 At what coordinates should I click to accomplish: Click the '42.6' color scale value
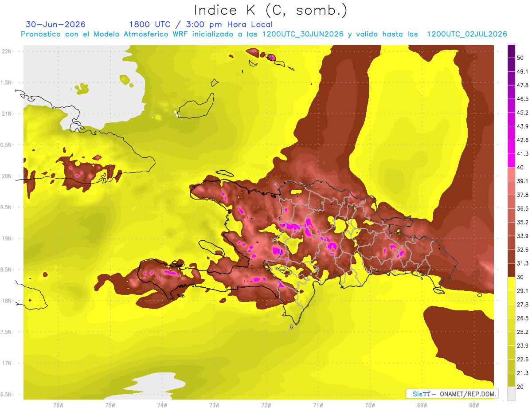click(523, 140)
